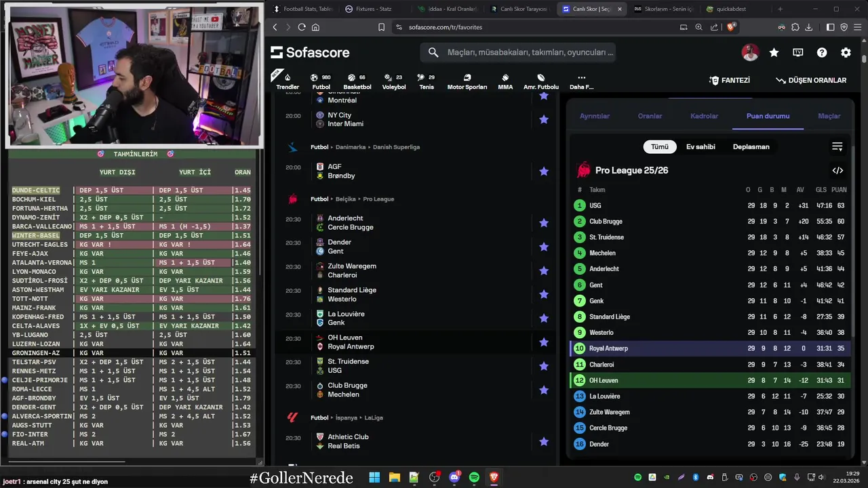The width and height of the screenshot is (868, 488).
Task: Open Spotify from the taskbar
Action: [x=474, y=478]
